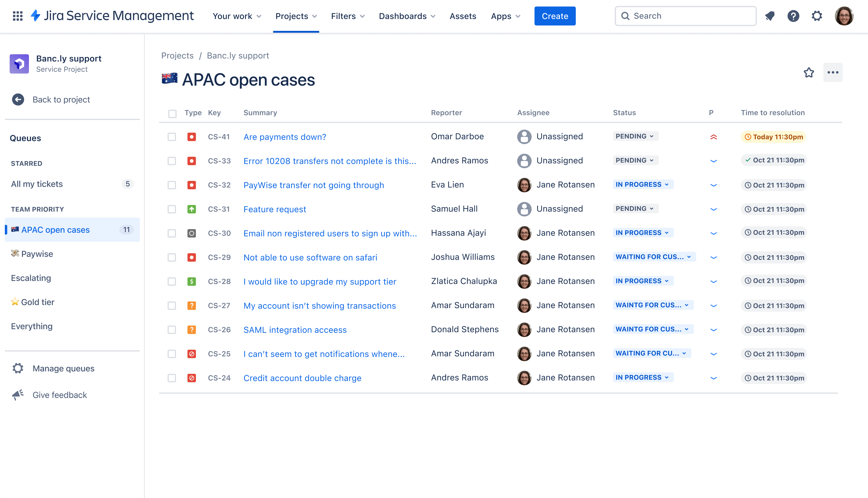
Task: Click the star icon to favorite APAC open cases
Action: (x=809, y=72)
